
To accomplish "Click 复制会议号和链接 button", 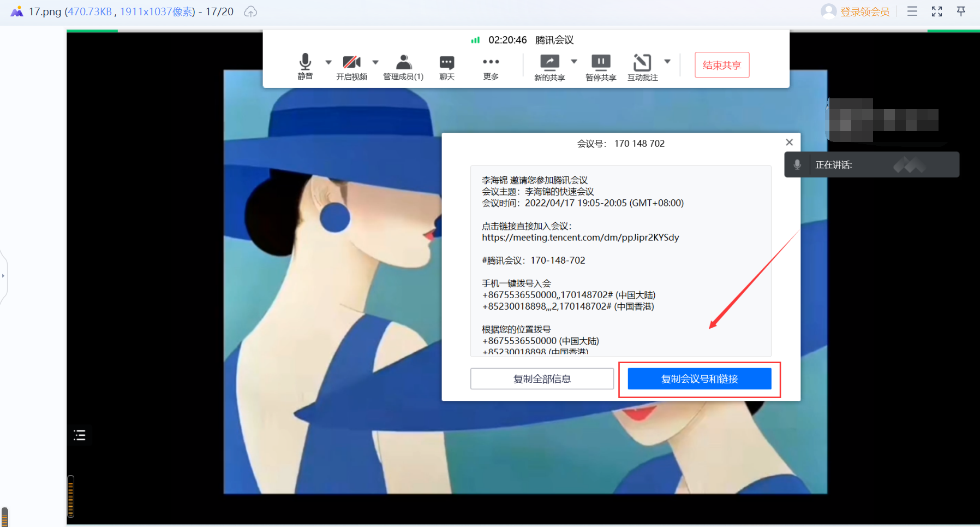I will tap(700, 378).
